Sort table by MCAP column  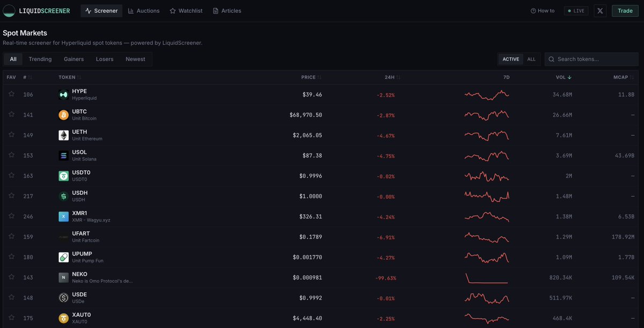tap(624, 77)
